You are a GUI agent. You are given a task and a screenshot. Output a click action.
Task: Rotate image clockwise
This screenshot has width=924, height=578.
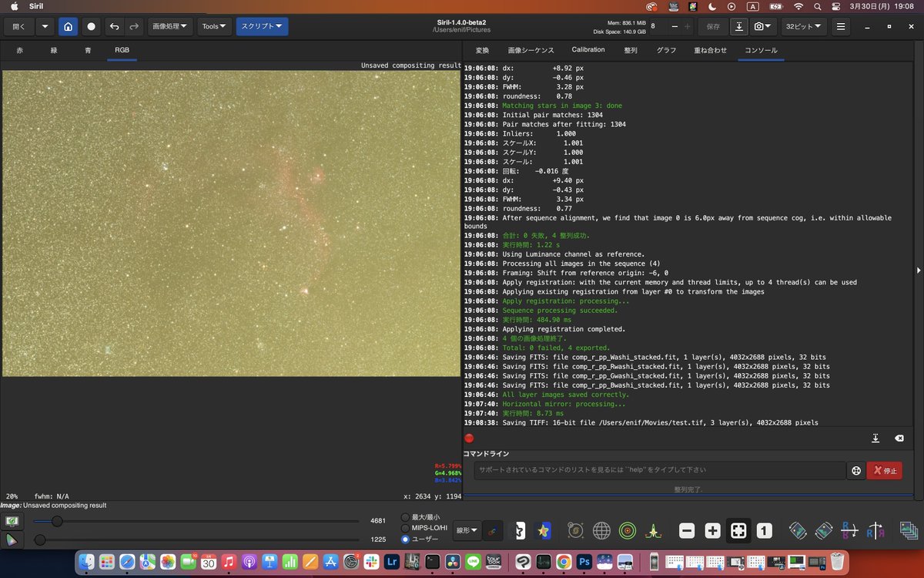click(824, 530)
